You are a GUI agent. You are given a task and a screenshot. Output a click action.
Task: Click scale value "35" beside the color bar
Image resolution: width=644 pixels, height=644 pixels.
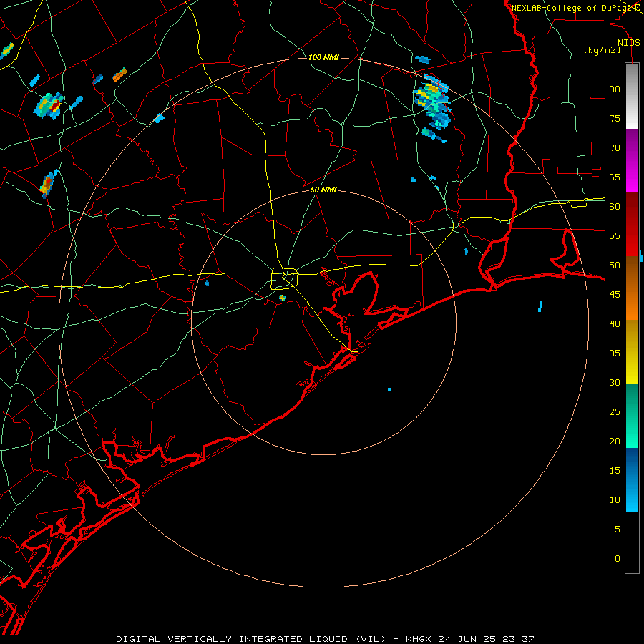(x=615, y=353)
